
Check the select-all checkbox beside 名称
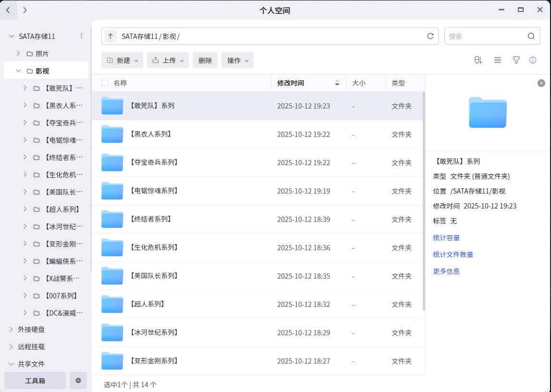(x=105, y=83)
